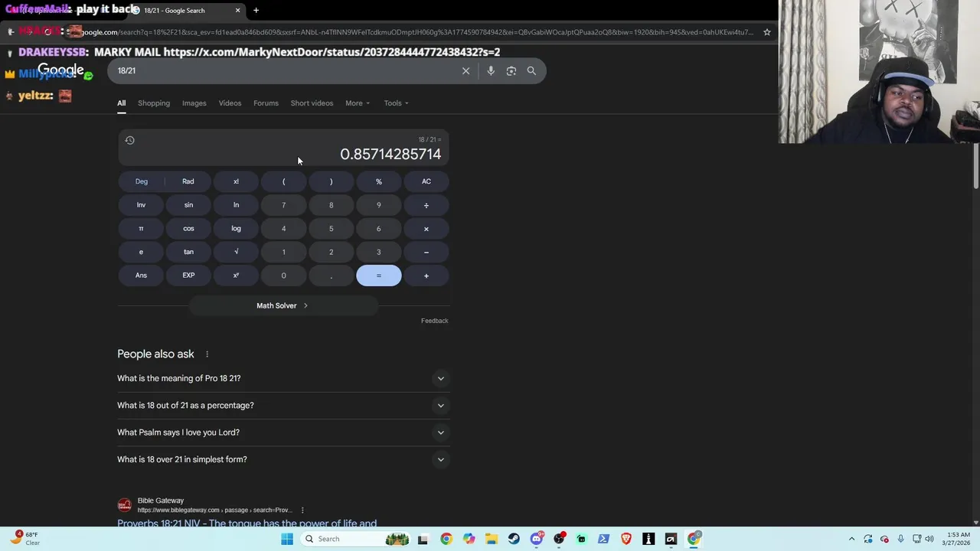Open the chess app on taskbar
Screen dimensions: 980x551
coord(648,539)
